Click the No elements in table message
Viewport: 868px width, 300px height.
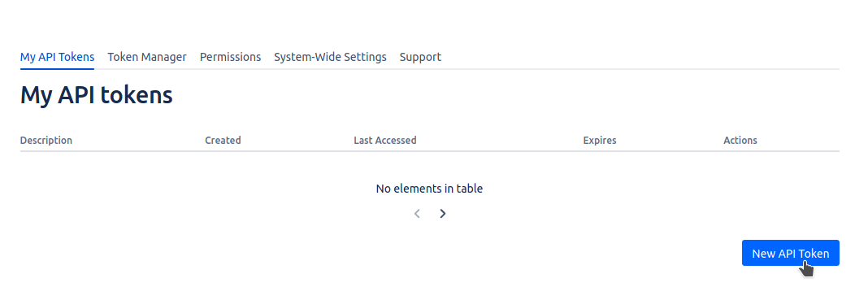[x=429, y=189]
